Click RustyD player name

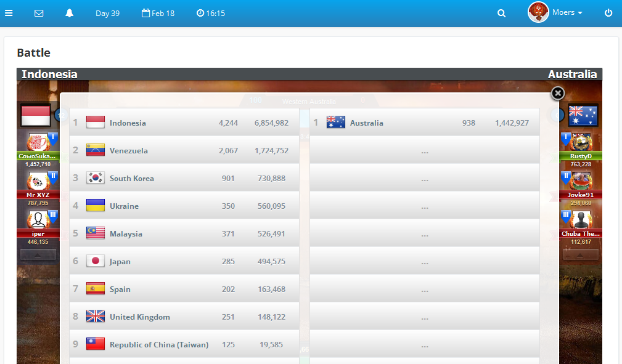581,156
